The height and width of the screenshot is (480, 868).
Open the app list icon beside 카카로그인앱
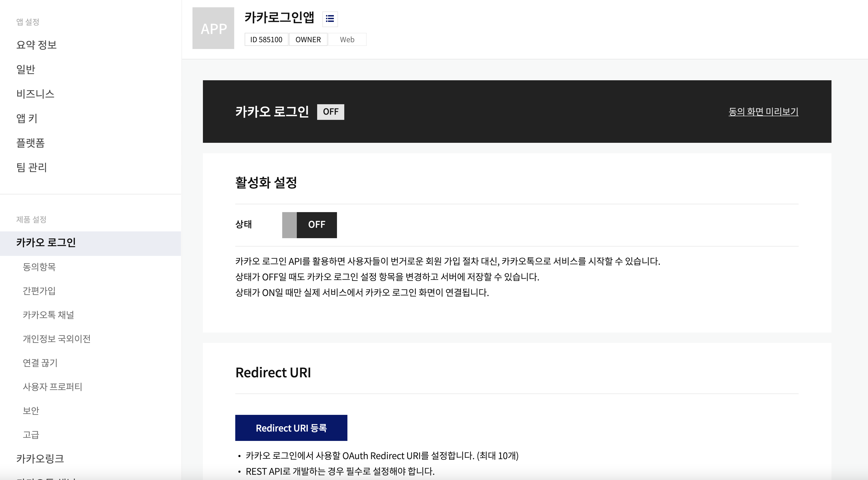click(330, 19)
